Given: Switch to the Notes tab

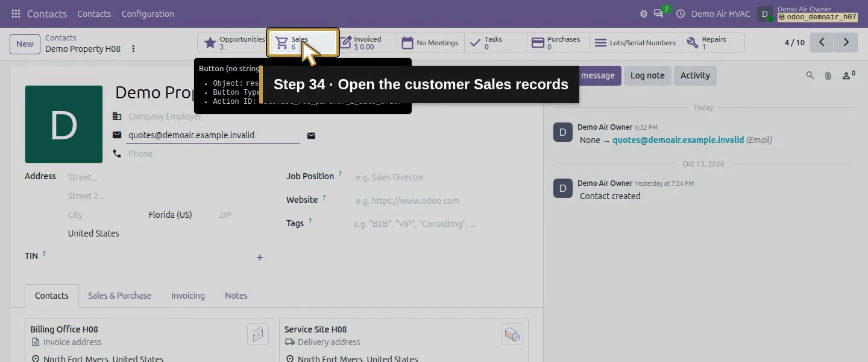Looking at the screenshot, I should point(236,296).
